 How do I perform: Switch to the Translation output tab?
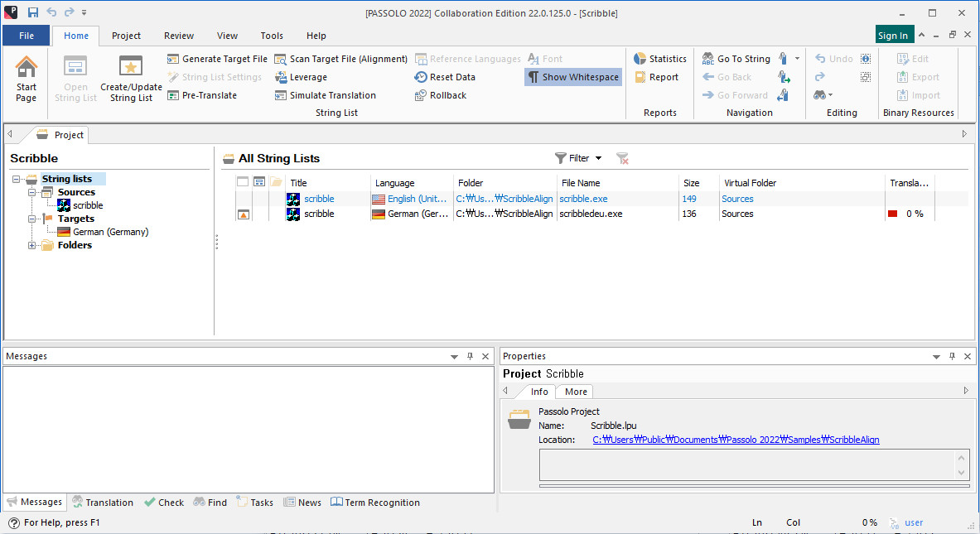tap(103, 503)
